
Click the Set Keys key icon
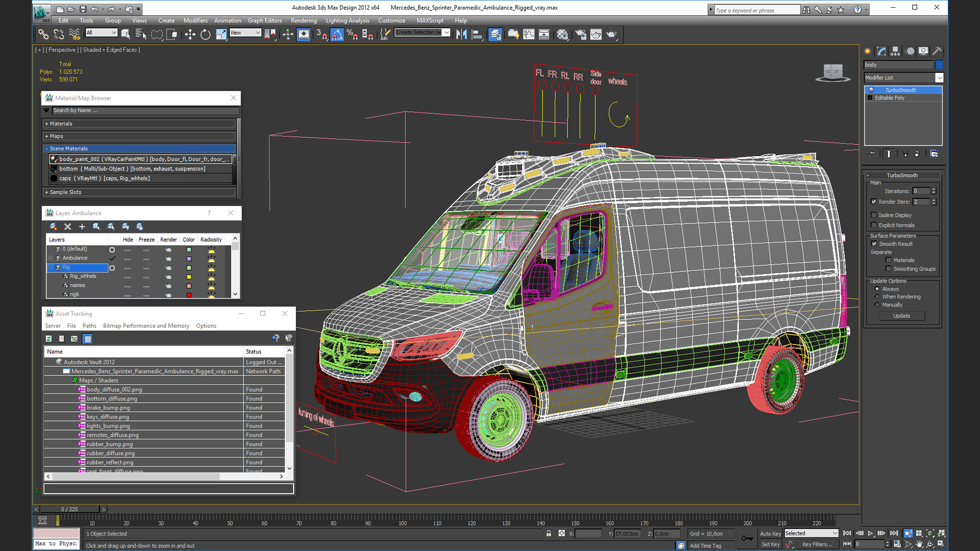pyautogui.click(x=747, y=538)
